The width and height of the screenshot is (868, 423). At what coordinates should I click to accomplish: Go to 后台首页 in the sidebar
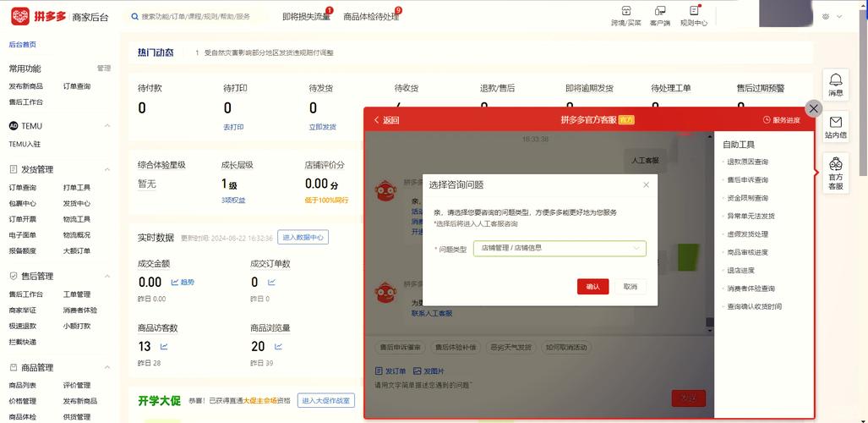coord(23,44)
